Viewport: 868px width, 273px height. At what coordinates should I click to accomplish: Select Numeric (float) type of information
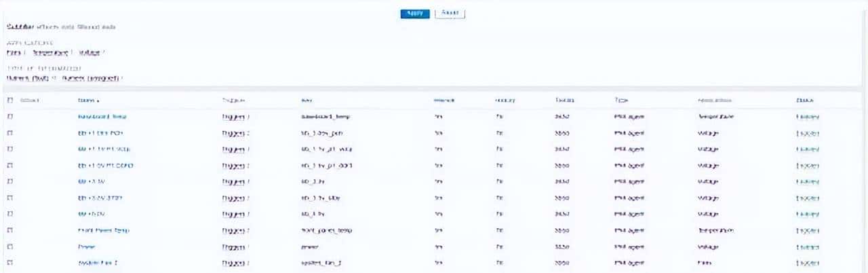pyautogui.click(x=27, y=78)
